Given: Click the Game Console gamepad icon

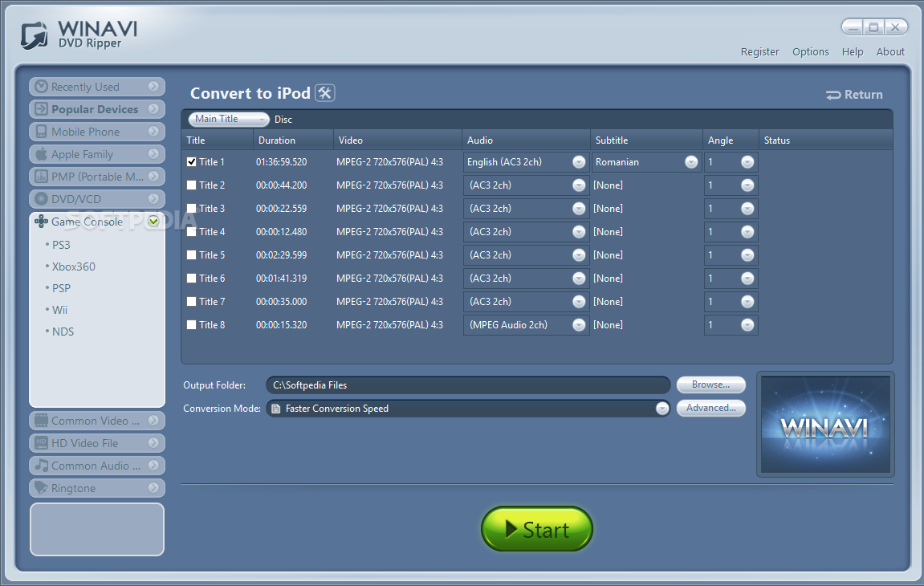Looking at the screenshot, I should 41,221.
